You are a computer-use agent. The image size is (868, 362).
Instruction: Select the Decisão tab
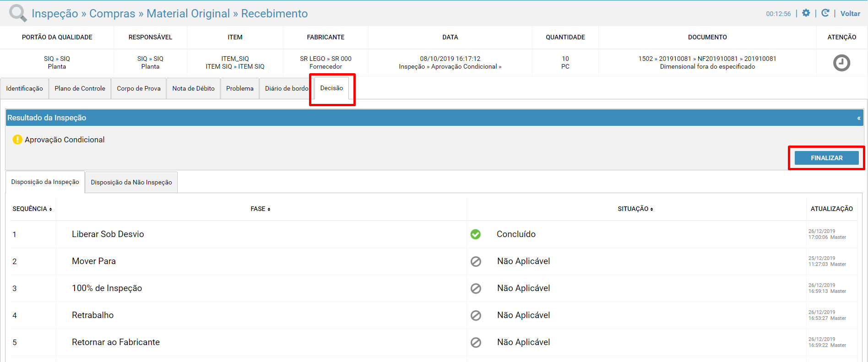(x=331, y=88)
